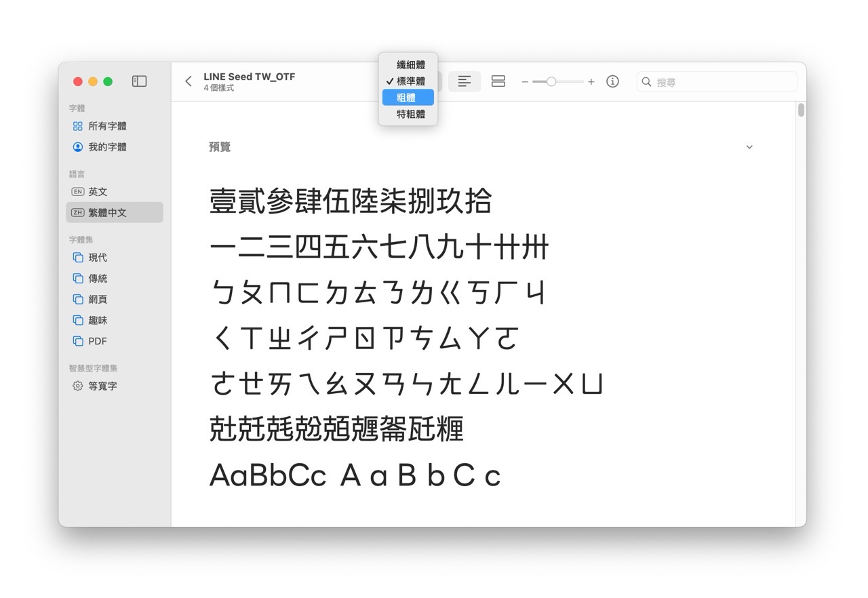Viewport: 868px width, 598px height.
Task: Decrease preview size with minus
Action: (525, 82)
